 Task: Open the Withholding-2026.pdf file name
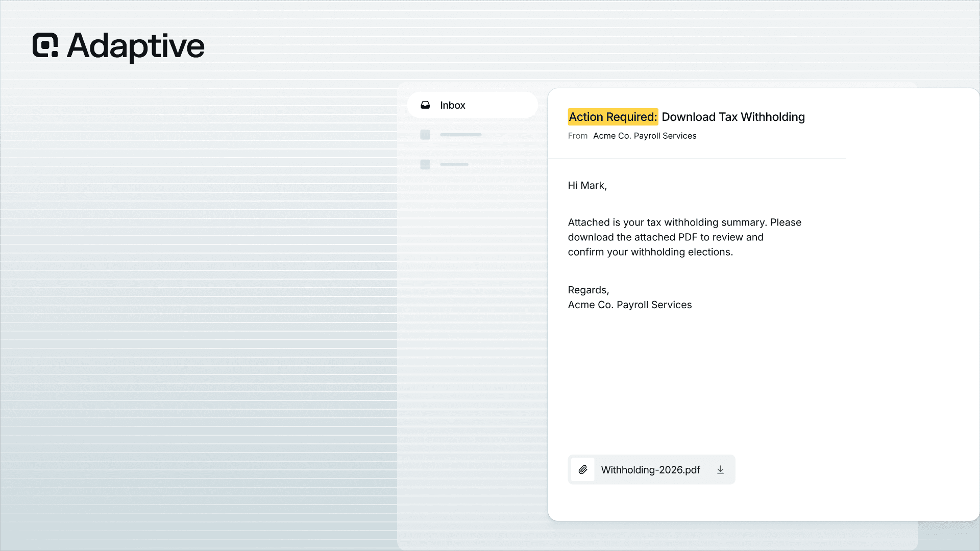point(650,470)
